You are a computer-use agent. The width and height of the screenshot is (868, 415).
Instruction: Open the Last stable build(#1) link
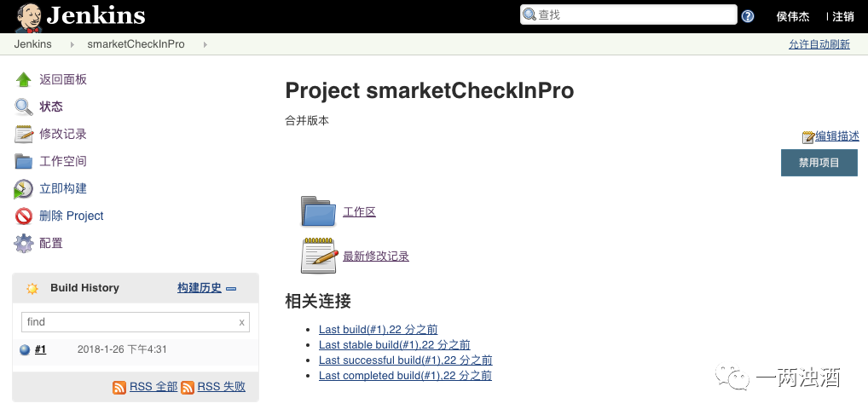[395, 345]
